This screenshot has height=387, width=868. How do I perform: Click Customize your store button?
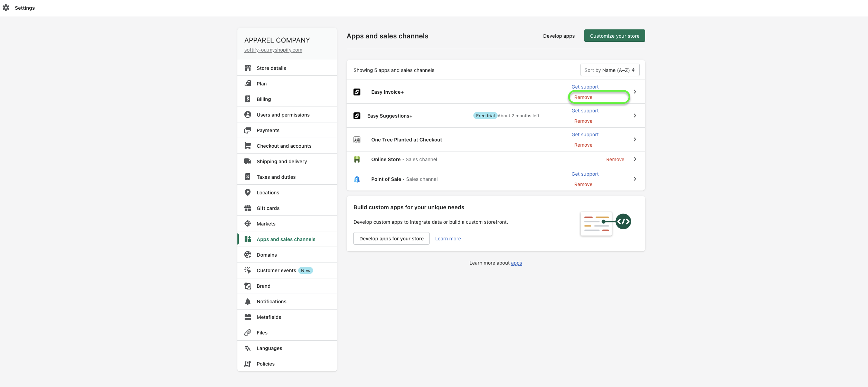point(614,36)
